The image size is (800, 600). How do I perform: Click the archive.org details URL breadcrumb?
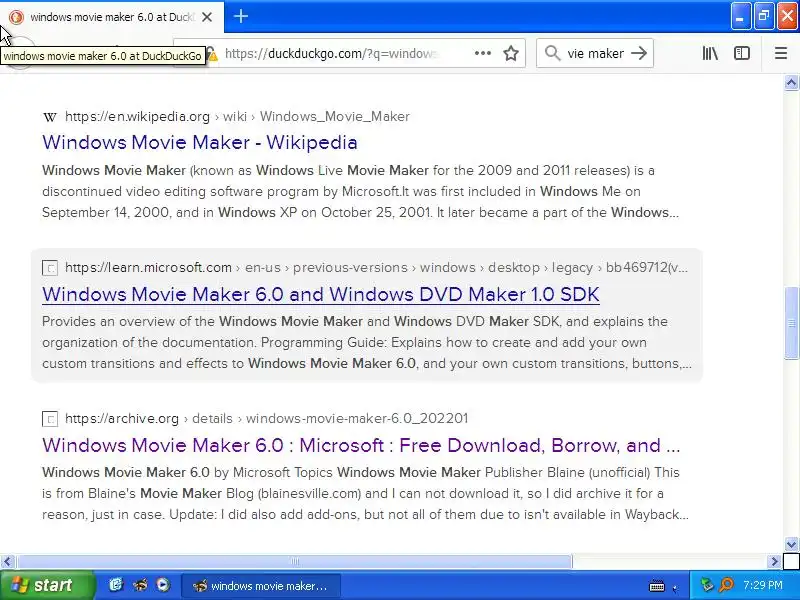point(266,419)
